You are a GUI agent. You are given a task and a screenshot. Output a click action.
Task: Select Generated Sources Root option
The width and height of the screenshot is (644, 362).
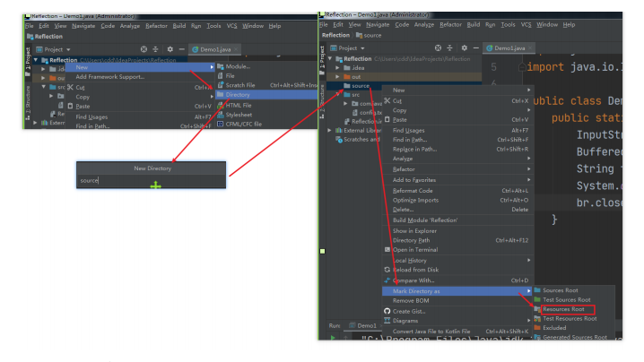click(574, 337)
